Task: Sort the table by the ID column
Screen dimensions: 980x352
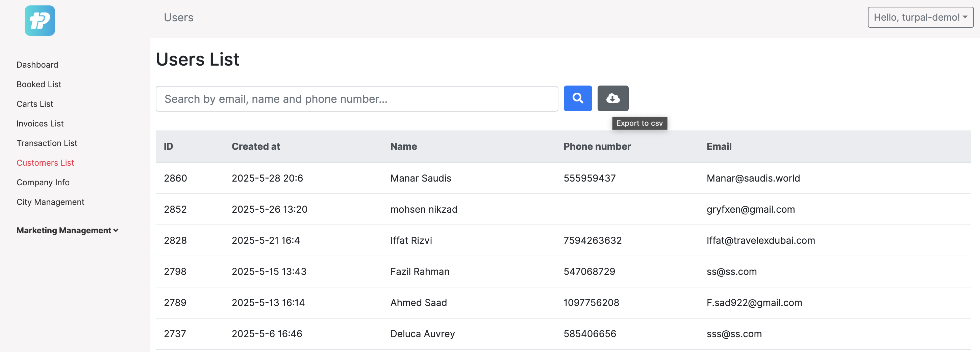Action: pyautogui.click(x=169, y=146)
